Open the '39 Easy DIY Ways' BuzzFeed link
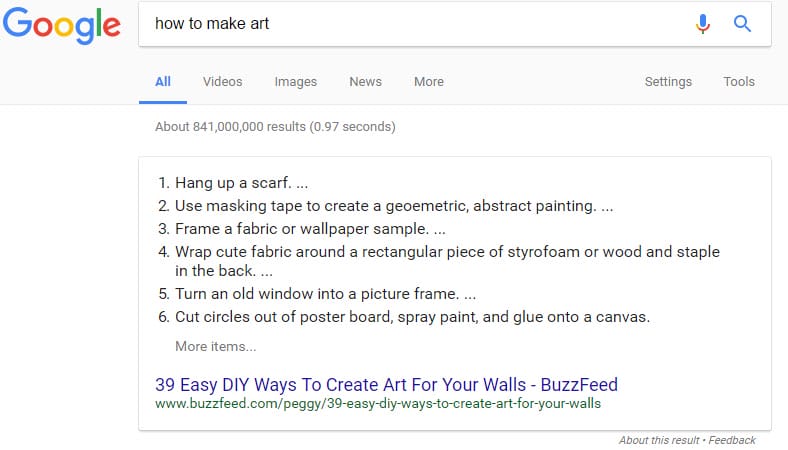Screen dimensions: 788x450 [386, 384]
